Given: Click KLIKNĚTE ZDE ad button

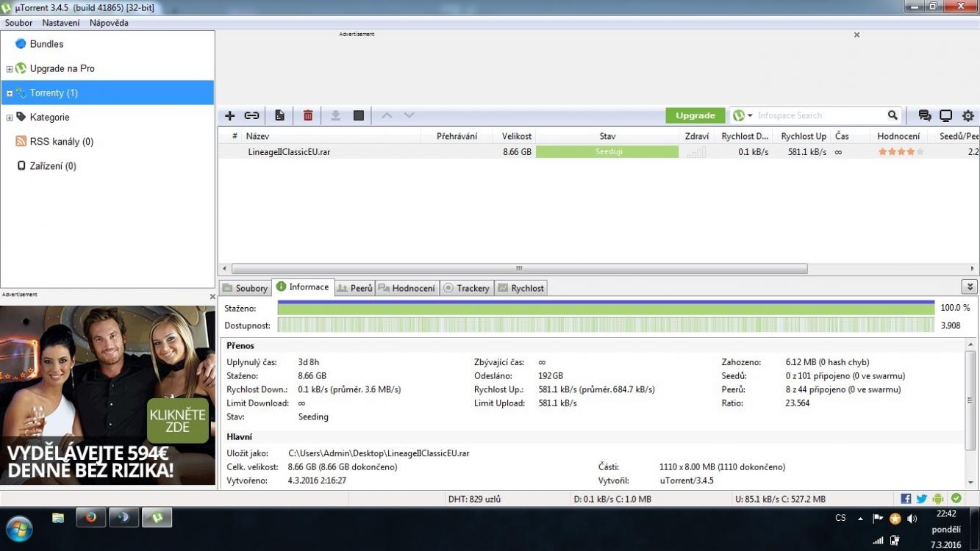Looking at the screenshot, I should [179, 420].
